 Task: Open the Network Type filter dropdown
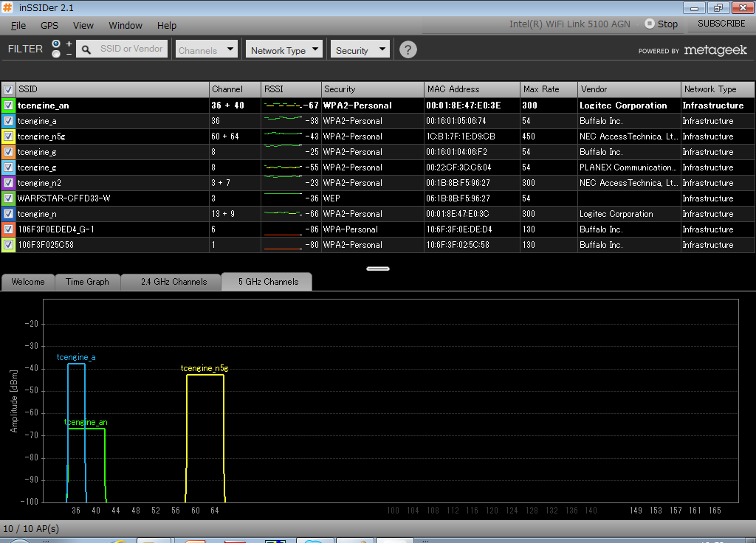(284, 49)
